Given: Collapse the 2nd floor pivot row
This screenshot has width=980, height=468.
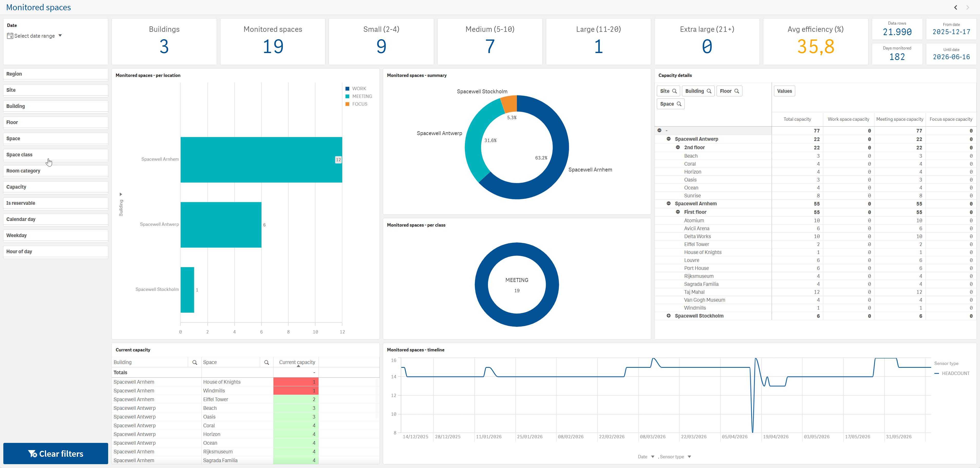Looking at the screenshot, I should [x=678, y=147].
